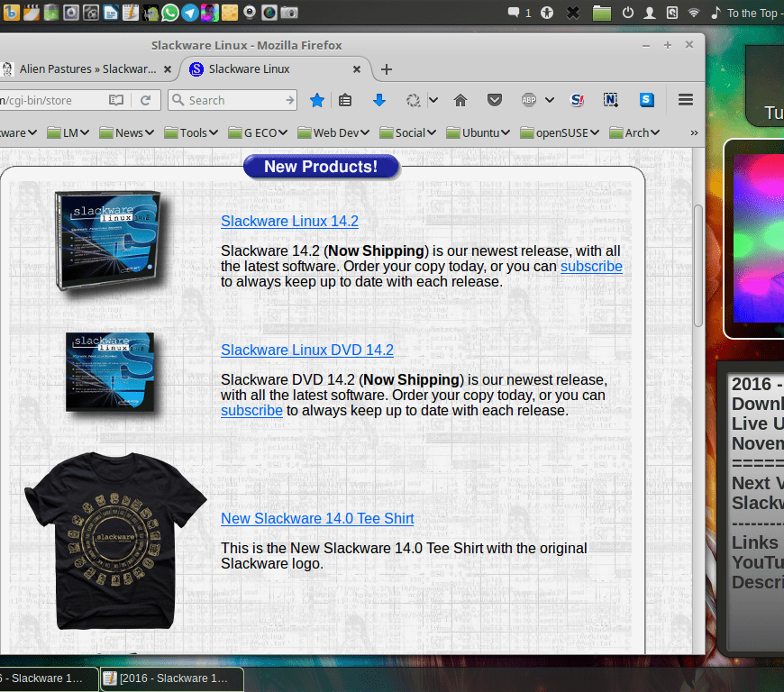
Task: Go to Firefox Home page icon
Action: (460, 100)
